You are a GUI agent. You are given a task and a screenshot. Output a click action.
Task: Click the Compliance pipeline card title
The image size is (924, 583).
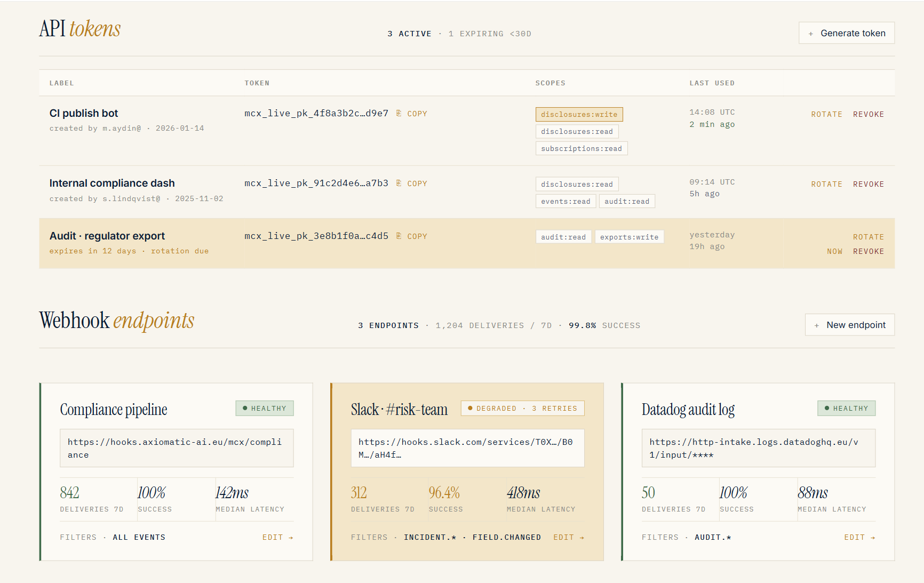114,409
